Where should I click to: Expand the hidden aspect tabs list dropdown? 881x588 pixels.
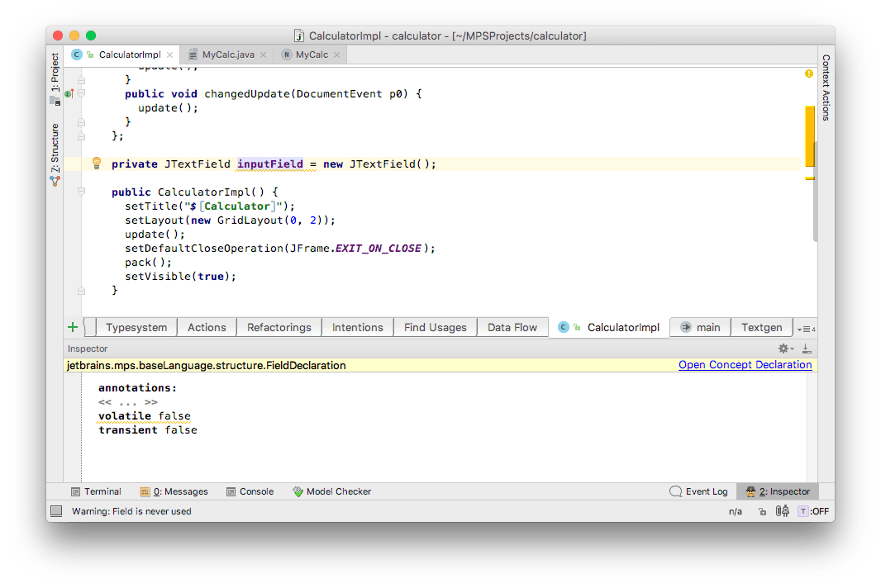pos(805,328)
